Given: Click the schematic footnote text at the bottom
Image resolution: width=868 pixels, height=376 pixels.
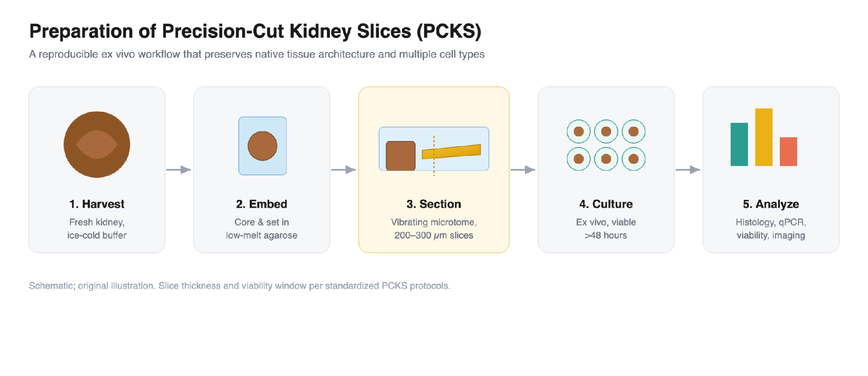Looking at the screenshot, I should [239, 286].
